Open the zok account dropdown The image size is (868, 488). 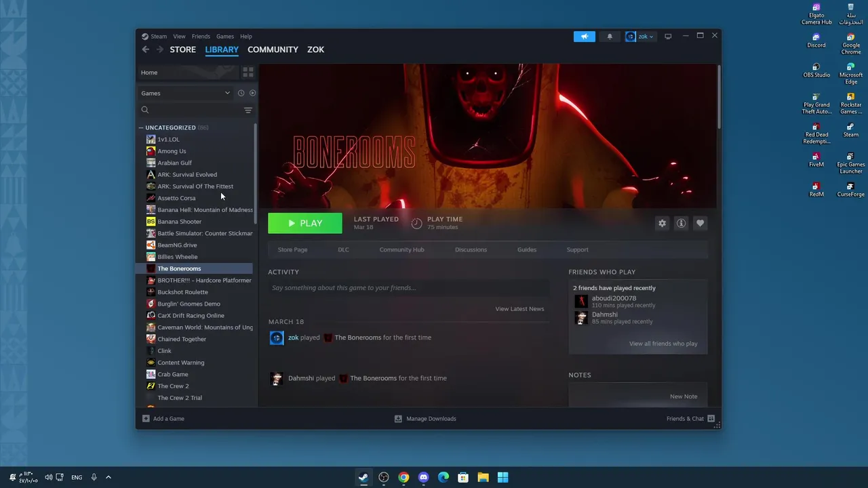(x=640, y=37)
